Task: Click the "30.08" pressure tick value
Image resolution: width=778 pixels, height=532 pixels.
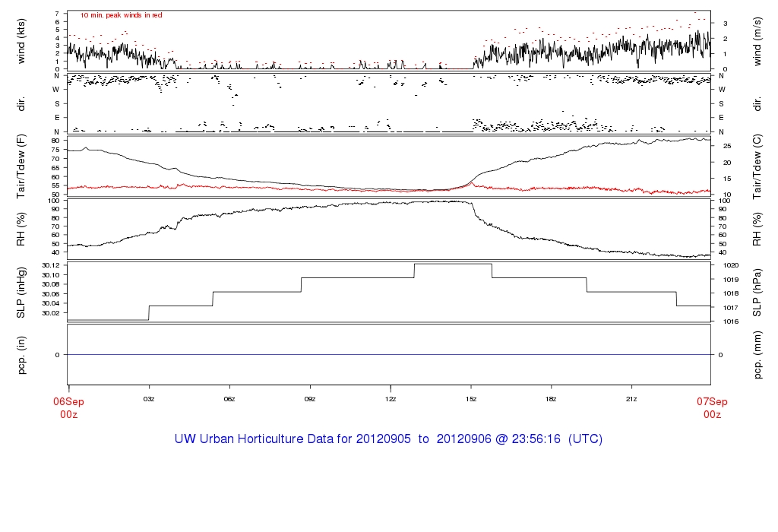Action: [51, 284]
